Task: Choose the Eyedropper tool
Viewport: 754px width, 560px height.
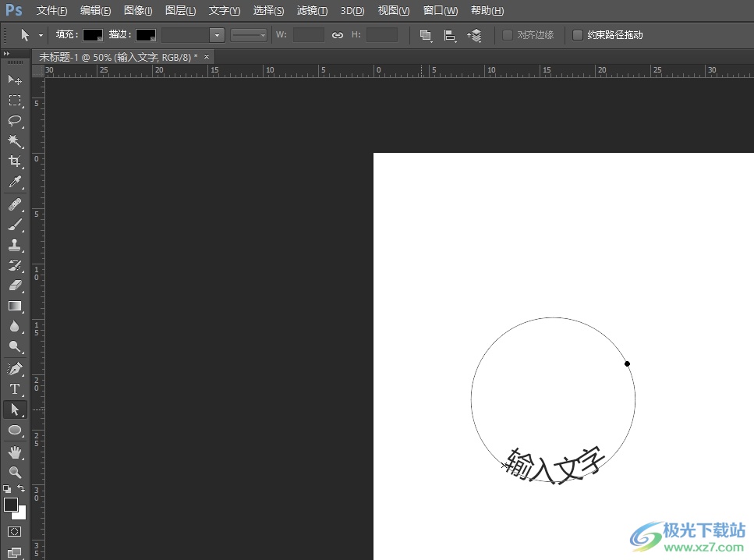Action: pyautogui.click(x=14, y=183)
